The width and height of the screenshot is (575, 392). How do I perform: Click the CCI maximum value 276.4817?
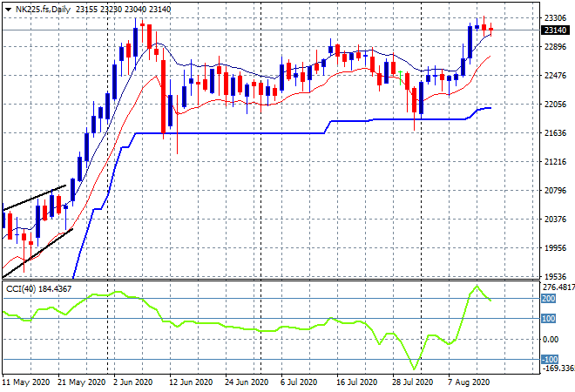[x=558, y=287]
